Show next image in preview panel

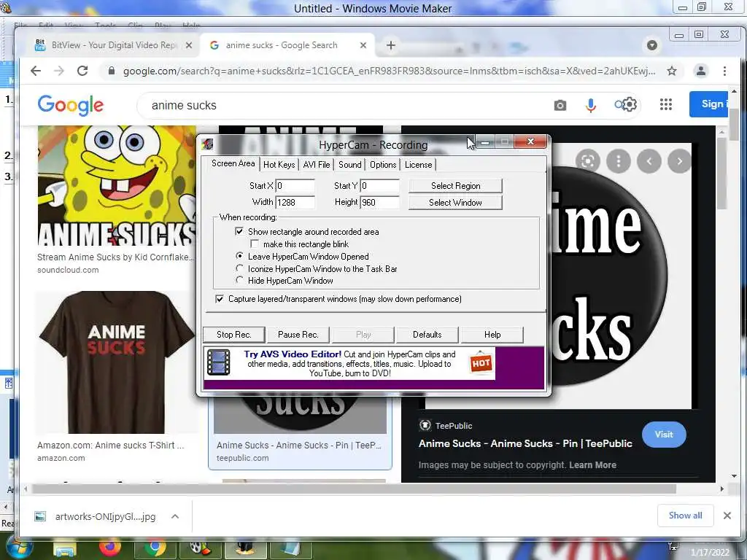(679, 161)
